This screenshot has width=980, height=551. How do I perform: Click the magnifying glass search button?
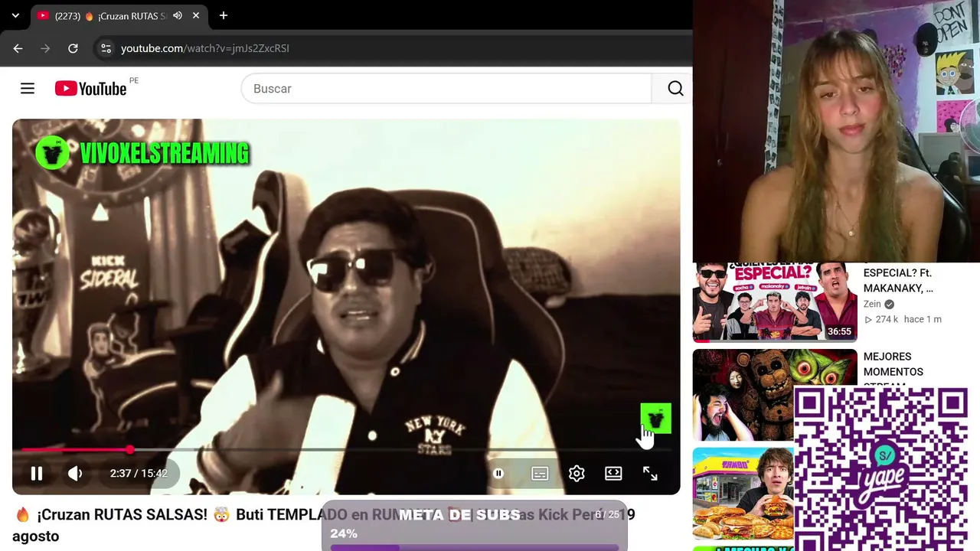click(x=675, y=89)
